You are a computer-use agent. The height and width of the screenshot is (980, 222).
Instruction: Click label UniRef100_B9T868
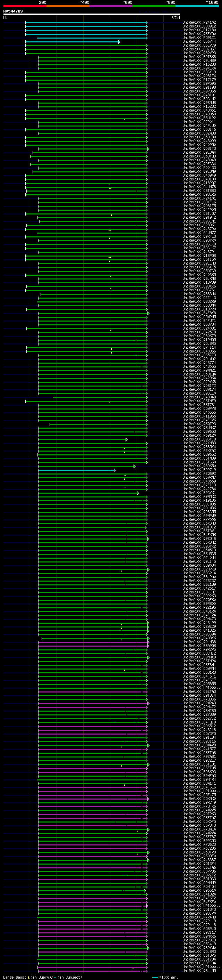(x=199, y=57)
